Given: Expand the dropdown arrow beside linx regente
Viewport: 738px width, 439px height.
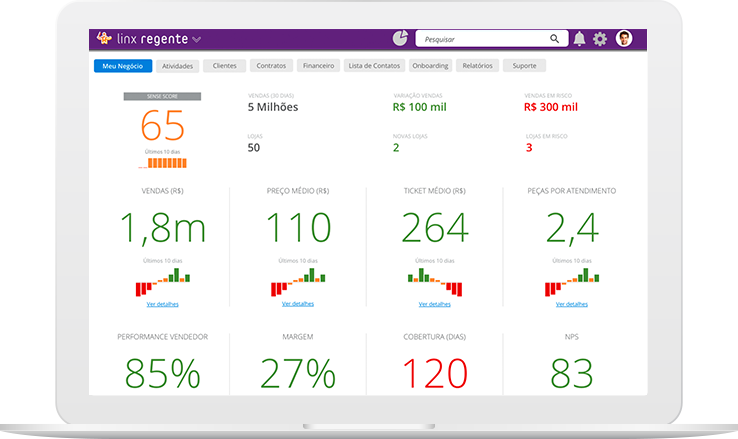Looking at the screenshot, I should 197,40.
